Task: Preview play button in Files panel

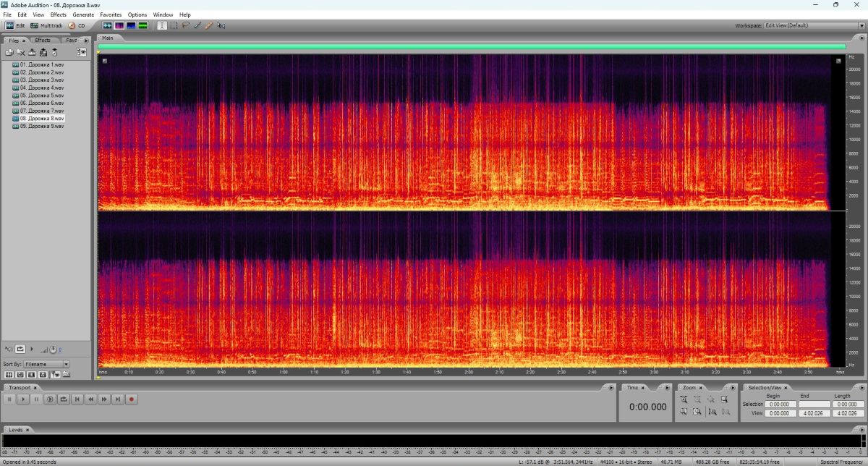Action: tap(32, 349)
